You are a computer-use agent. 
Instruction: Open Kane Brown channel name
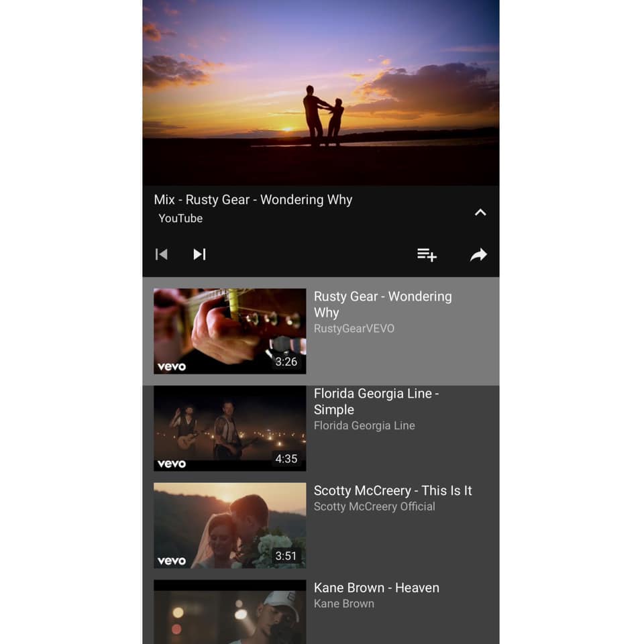click(x=343, y=604)
